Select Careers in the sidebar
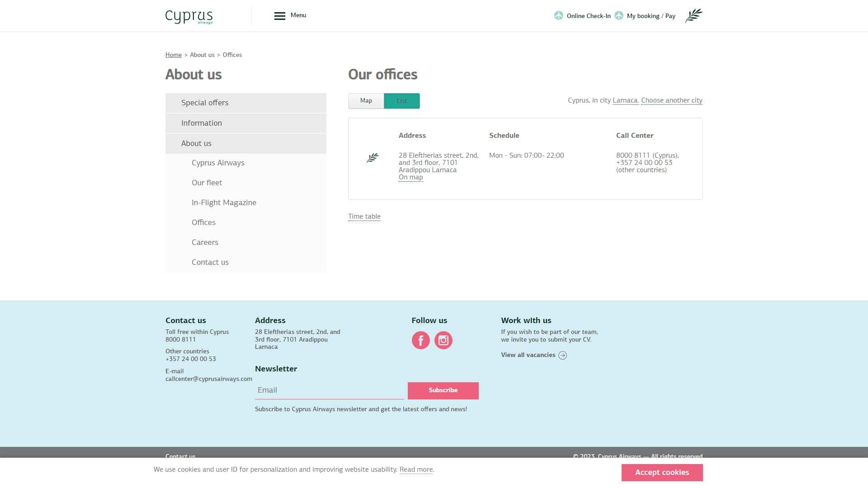 [x=205, y=242]
